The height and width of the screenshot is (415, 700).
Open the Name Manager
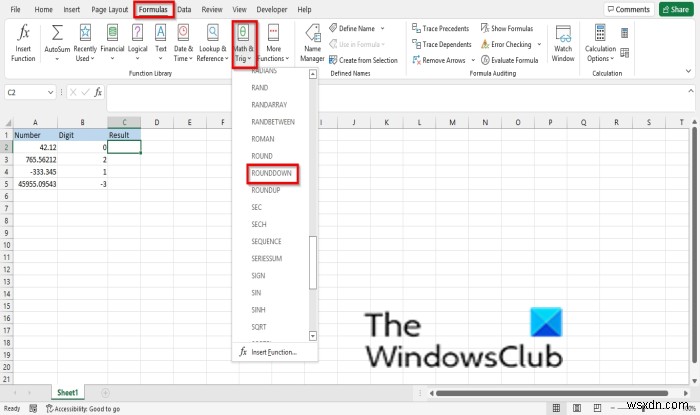(312, 43)
